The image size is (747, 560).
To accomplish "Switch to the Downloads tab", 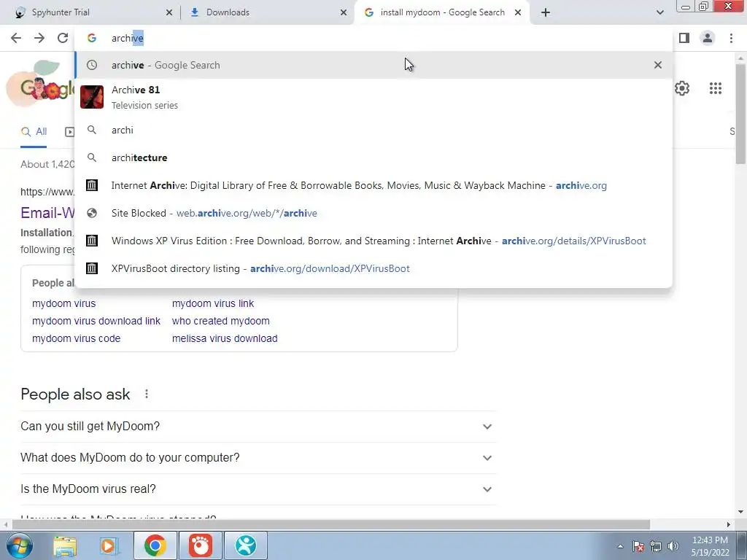I will pos(267,12).
